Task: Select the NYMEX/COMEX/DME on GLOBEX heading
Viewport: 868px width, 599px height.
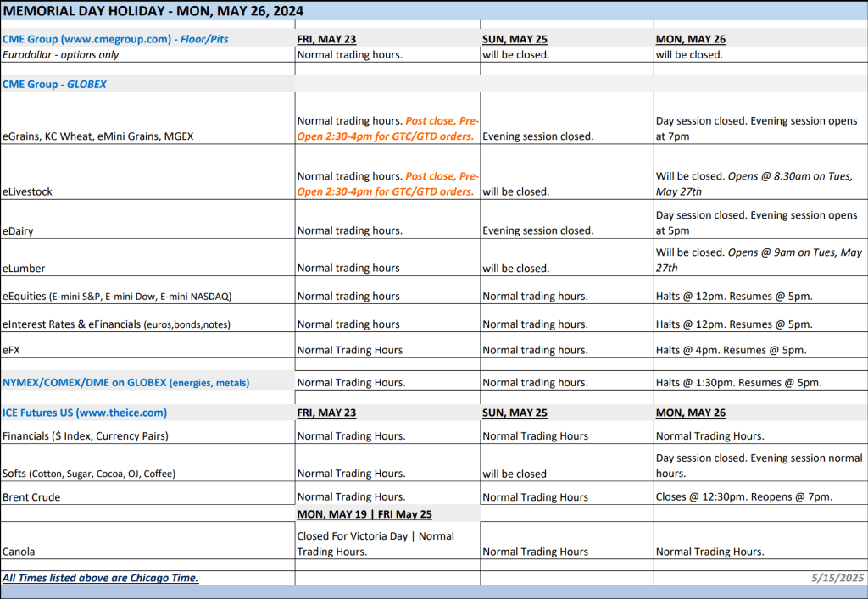Action: click(126, 383)
